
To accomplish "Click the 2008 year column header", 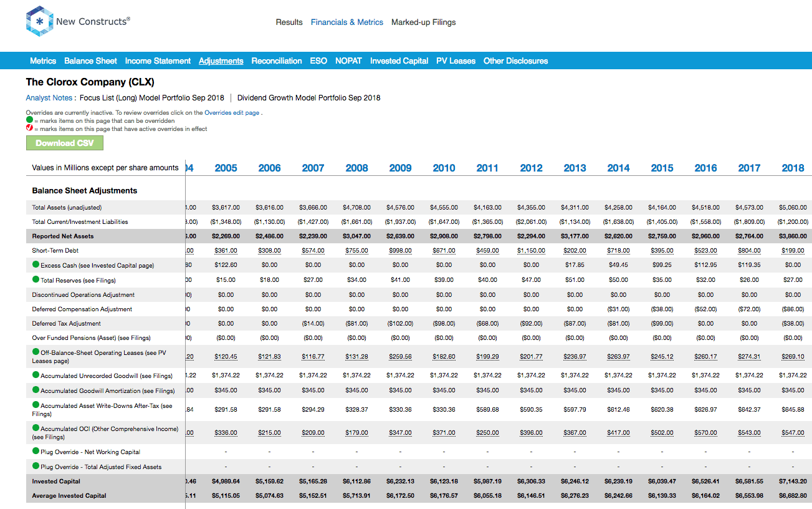I will pos(356,168).
